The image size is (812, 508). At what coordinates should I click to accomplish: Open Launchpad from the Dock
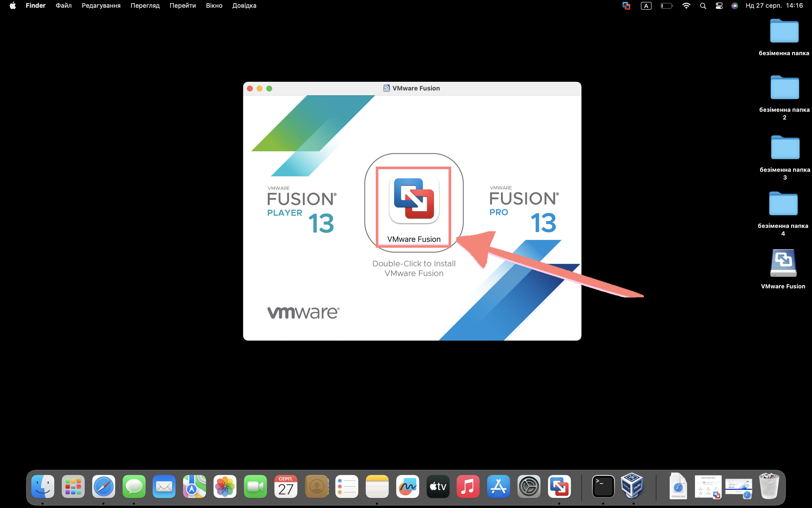73,486
